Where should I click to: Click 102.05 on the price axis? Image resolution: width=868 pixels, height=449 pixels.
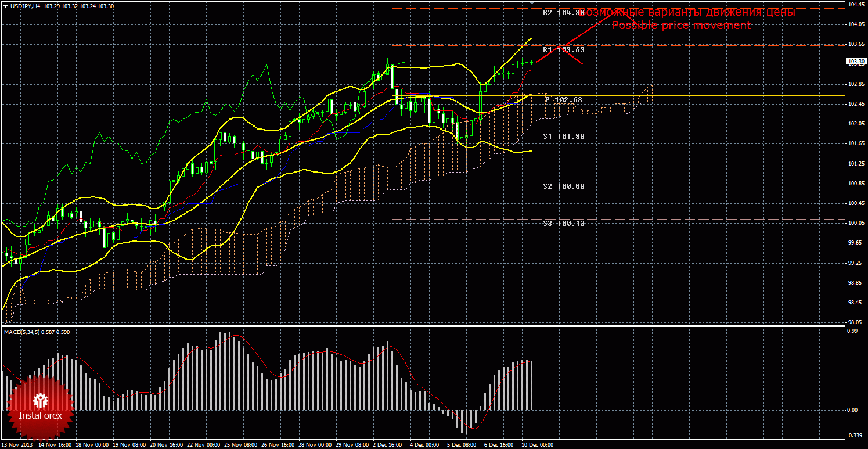pyautogui.click(x=856, y=124)
